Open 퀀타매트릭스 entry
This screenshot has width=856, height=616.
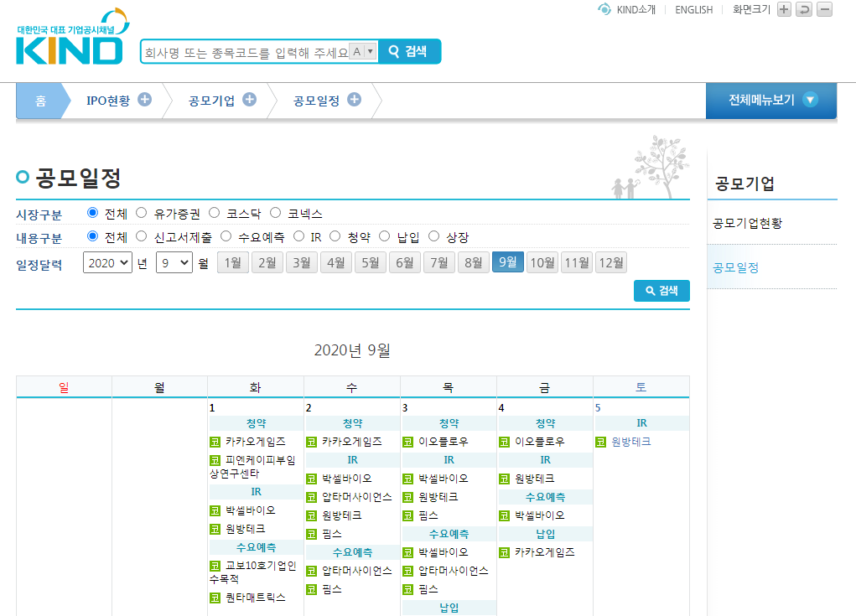256,598
